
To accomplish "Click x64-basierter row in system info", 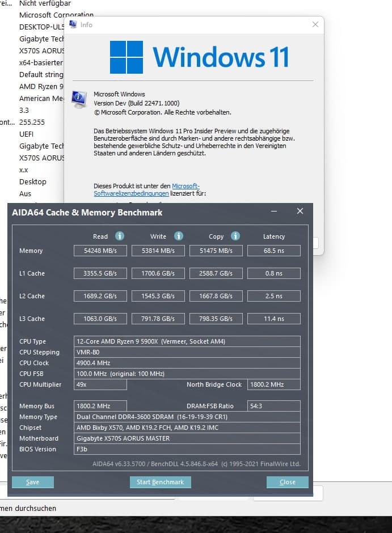I will click(41, 62).
